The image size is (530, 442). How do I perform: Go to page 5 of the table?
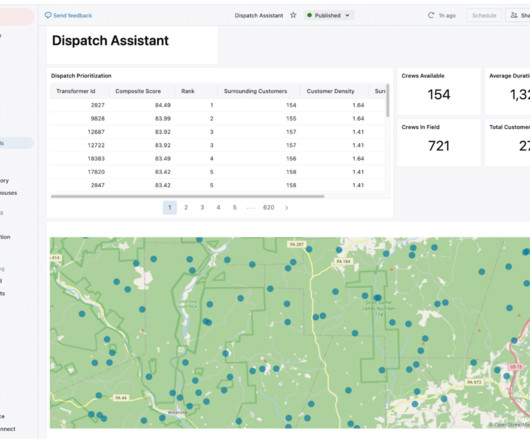[235, 207]
